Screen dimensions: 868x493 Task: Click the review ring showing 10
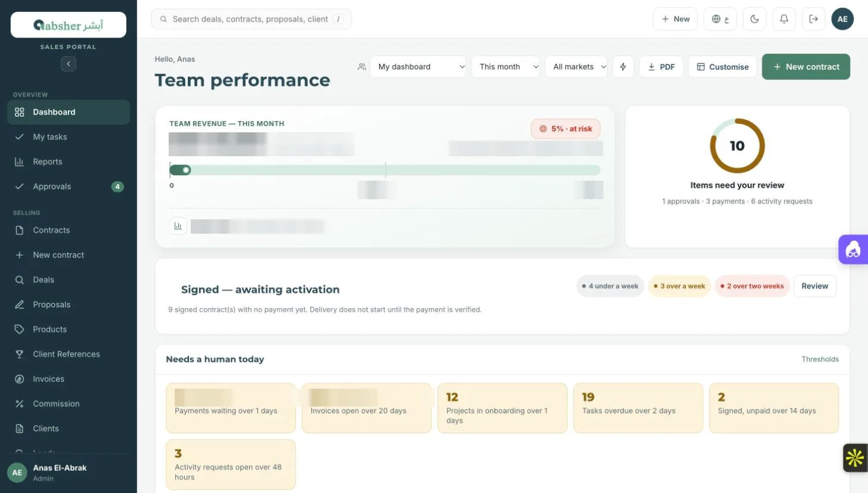(x=737, y=145)
